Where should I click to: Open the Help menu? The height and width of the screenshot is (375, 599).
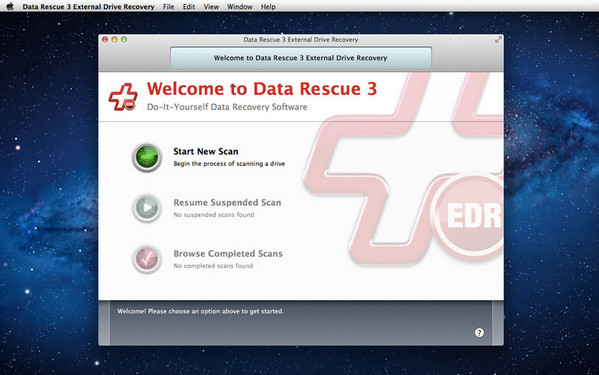tap(268, 6)
